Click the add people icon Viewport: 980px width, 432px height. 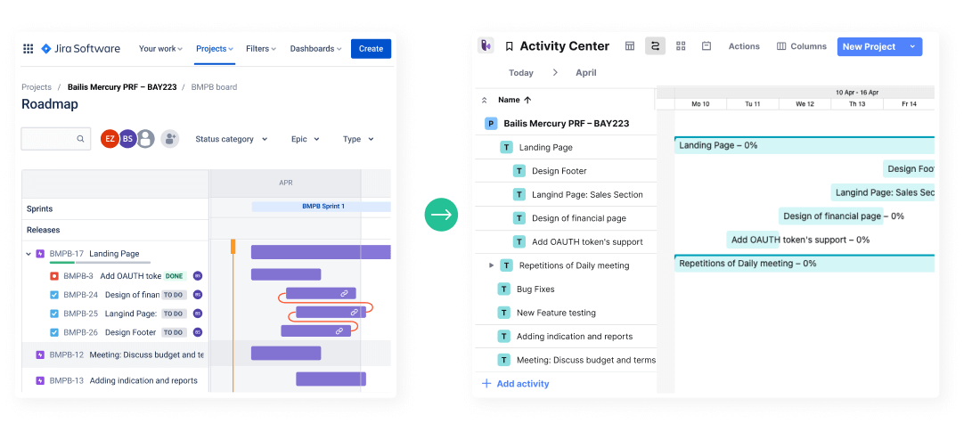pos(170,139)
